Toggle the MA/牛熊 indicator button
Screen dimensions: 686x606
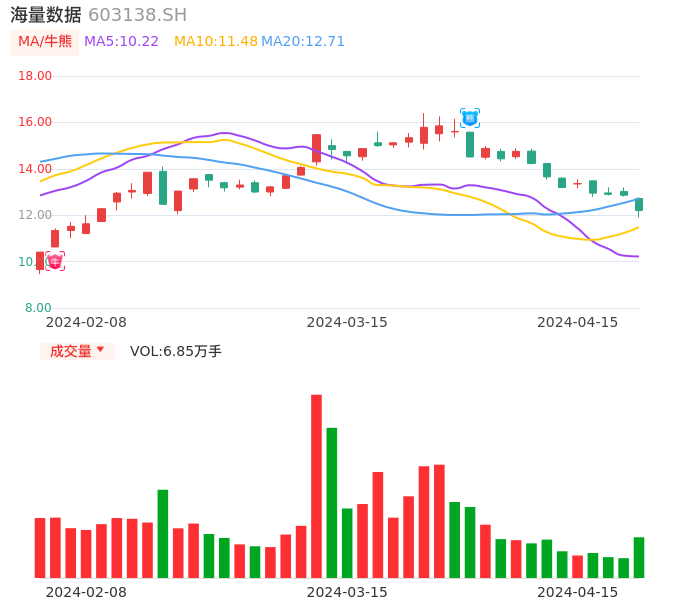44,42
